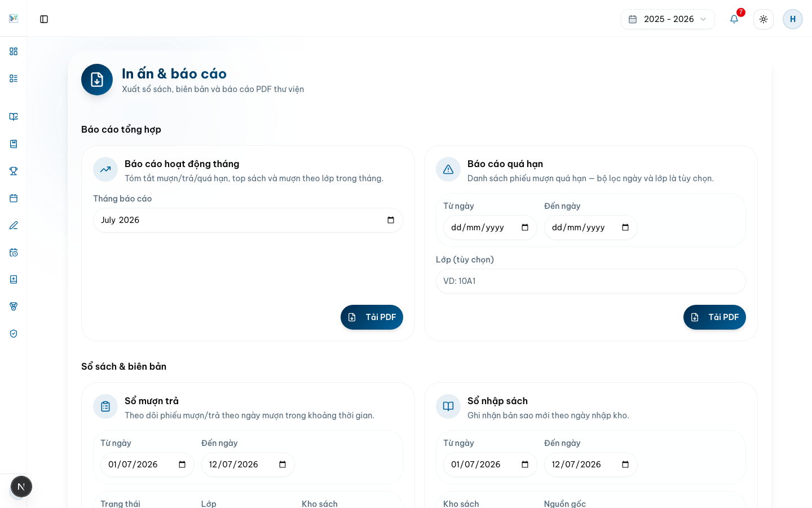Click the subtitle Xuất sổ sách, biên bản và báo cáo PDF
Image resolution: width=812 pixels, height=508 pixels.
tap(213, 89)
